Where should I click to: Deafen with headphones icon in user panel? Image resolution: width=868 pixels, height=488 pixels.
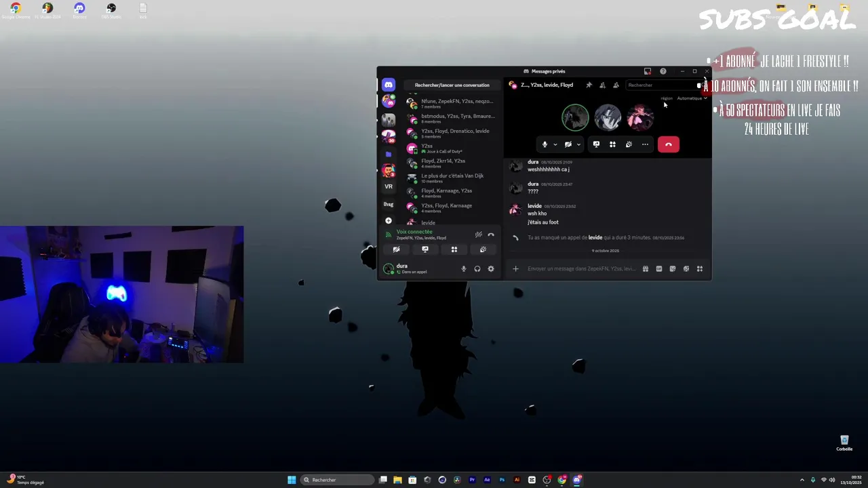click(477, 269)
